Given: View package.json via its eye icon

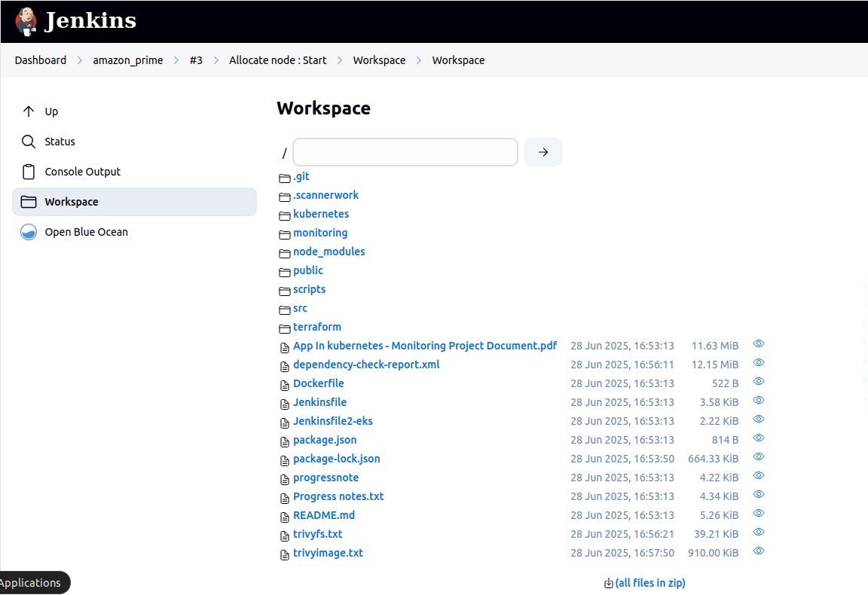Looking at the screenshot, I should (759, 438).
